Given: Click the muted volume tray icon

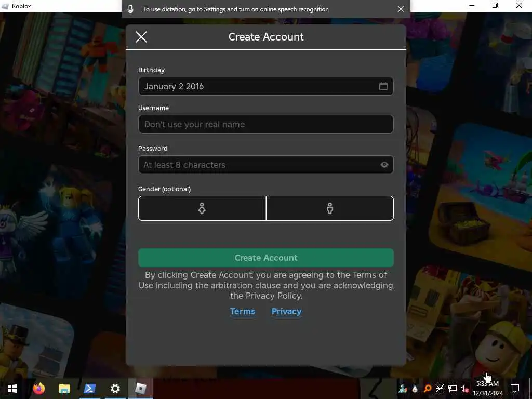Looking at the screenshot, I should (464, 389).
